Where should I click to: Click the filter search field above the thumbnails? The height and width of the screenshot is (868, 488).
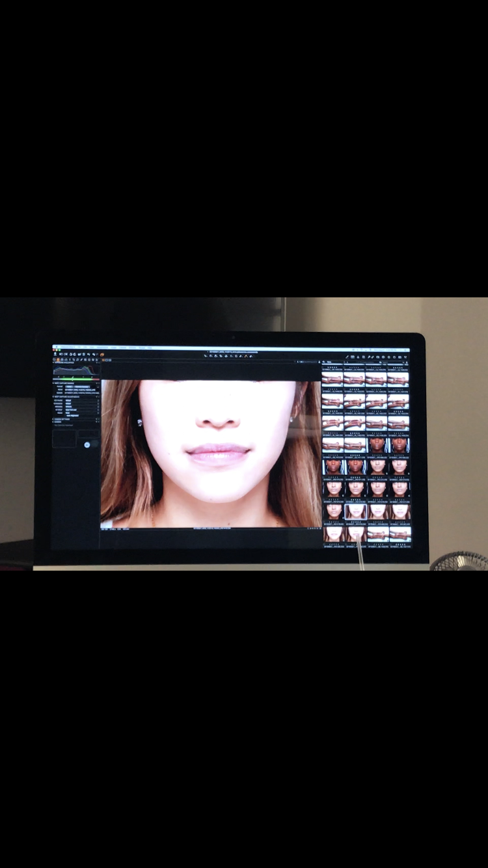(393, 362)
